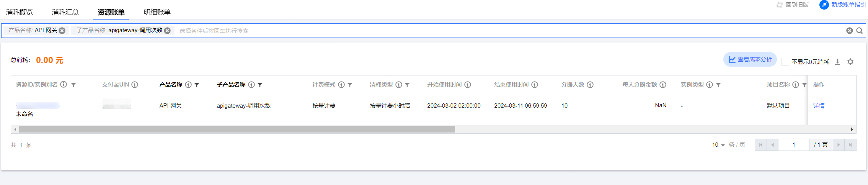This screenshot has height=185, width=868.
Task: Open the 计费模式 column filter
Action: pyautogui.click(x=350, y=85)
